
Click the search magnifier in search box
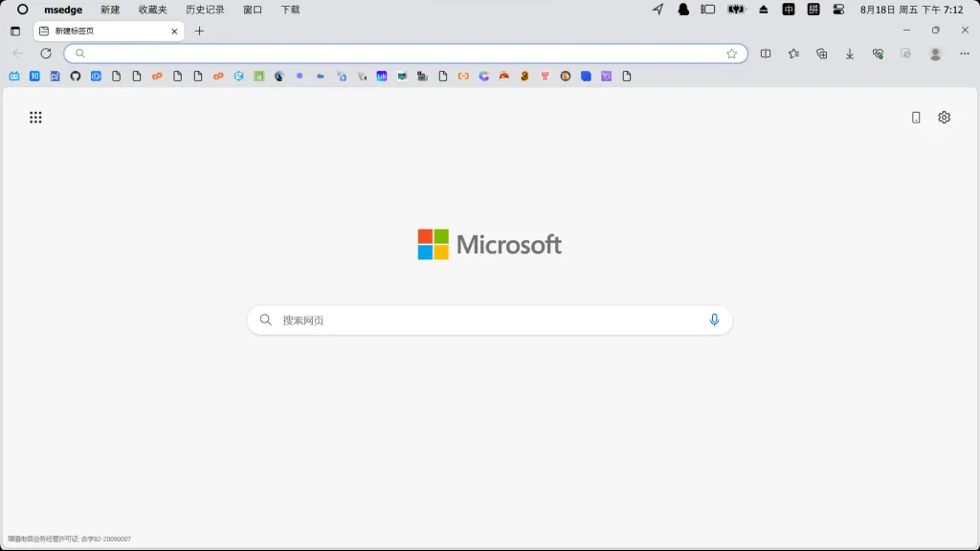(x=266, y=320)
